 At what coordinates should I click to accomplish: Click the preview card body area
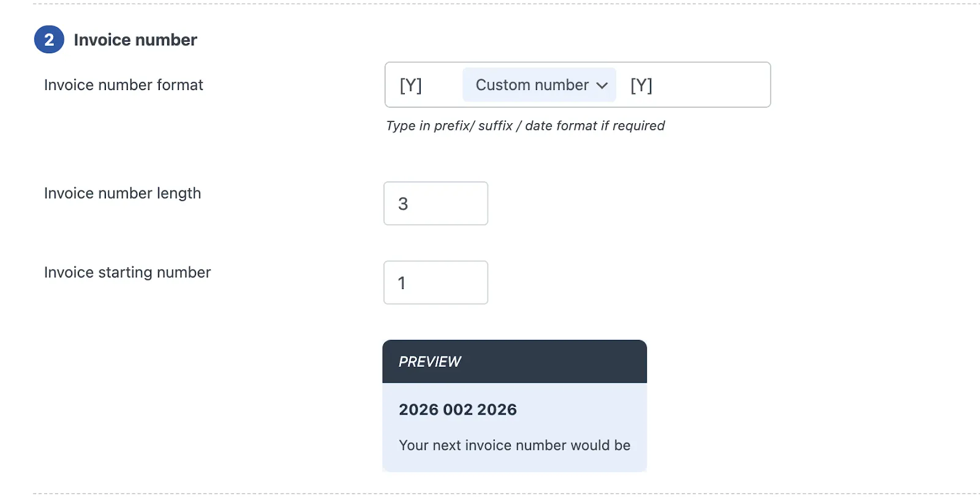click(x=514, y=426)
